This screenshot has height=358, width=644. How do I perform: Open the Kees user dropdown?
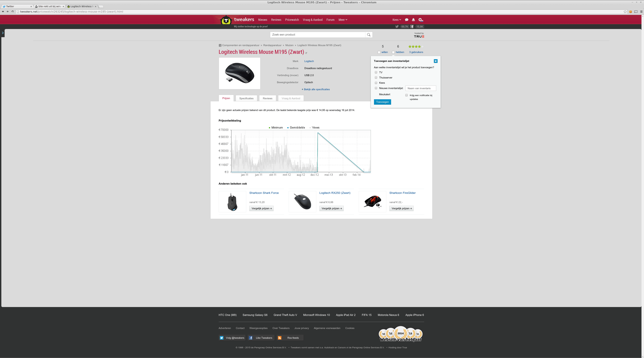(x=396, y=20)
